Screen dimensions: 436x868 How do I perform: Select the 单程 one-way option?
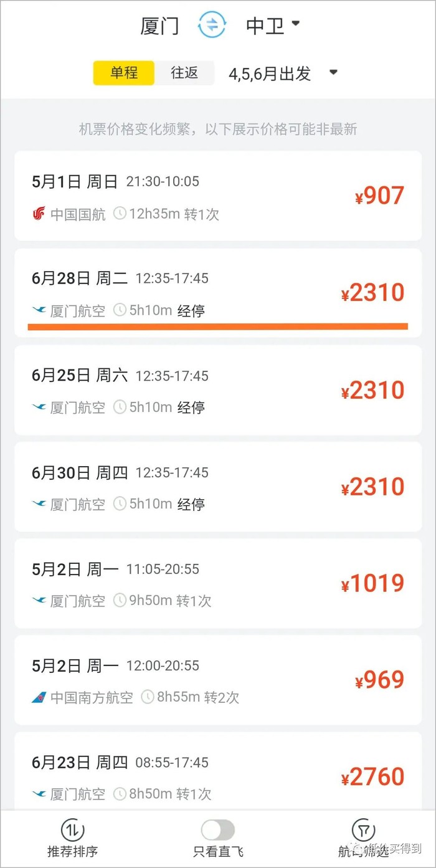pos(124,73)
